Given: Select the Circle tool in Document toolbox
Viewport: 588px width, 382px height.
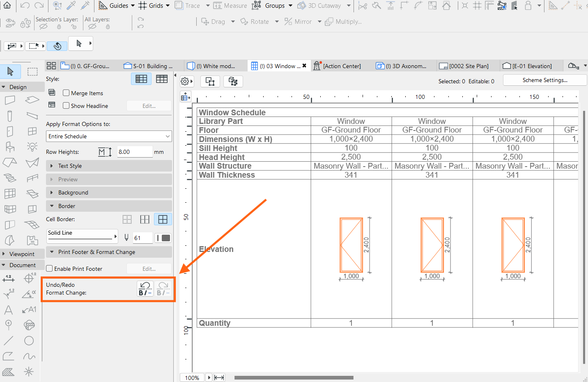Looking at the screenshot, I should pos(29,341).
